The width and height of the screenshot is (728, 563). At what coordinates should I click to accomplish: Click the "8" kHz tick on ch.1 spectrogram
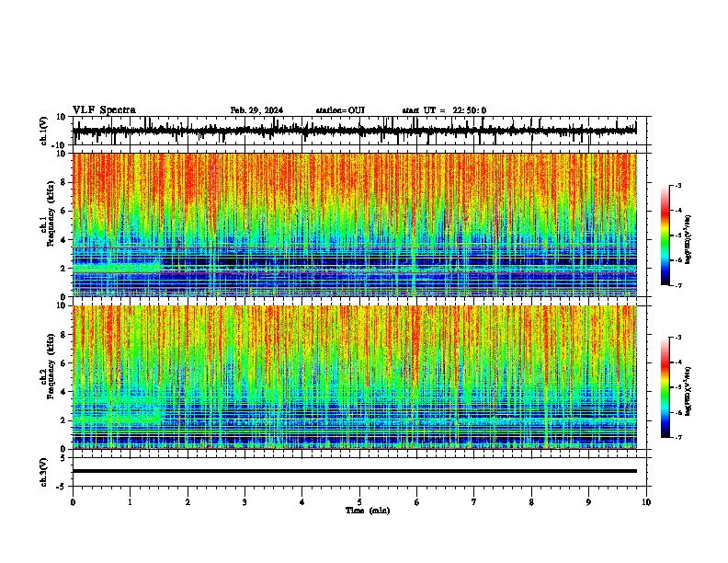tap(64, 182)
